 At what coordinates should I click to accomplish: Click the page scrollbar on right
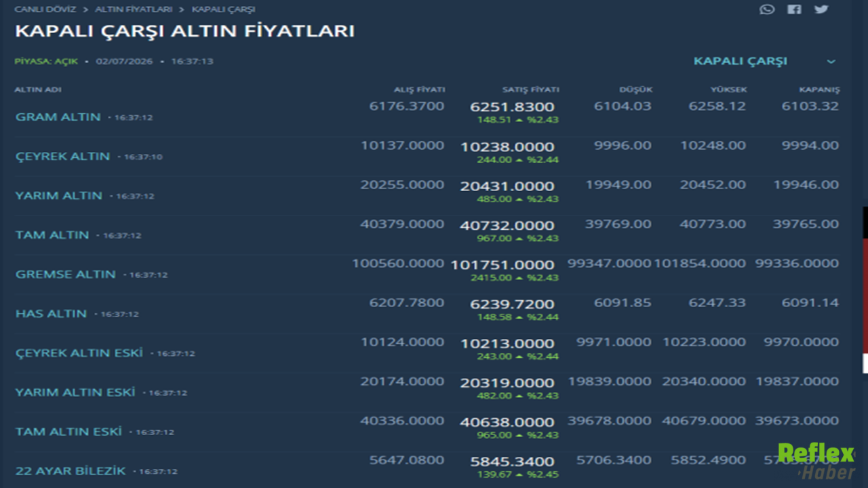pos(865,290)
